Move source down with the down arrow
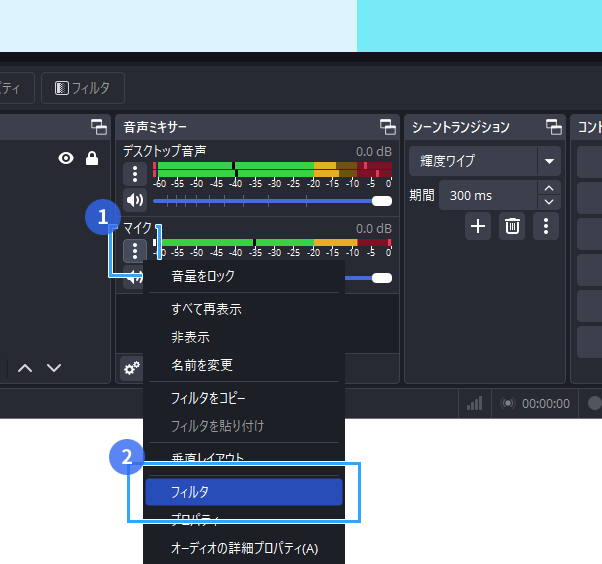This screenshot has height=564, width=602. [x=54, y=368]
